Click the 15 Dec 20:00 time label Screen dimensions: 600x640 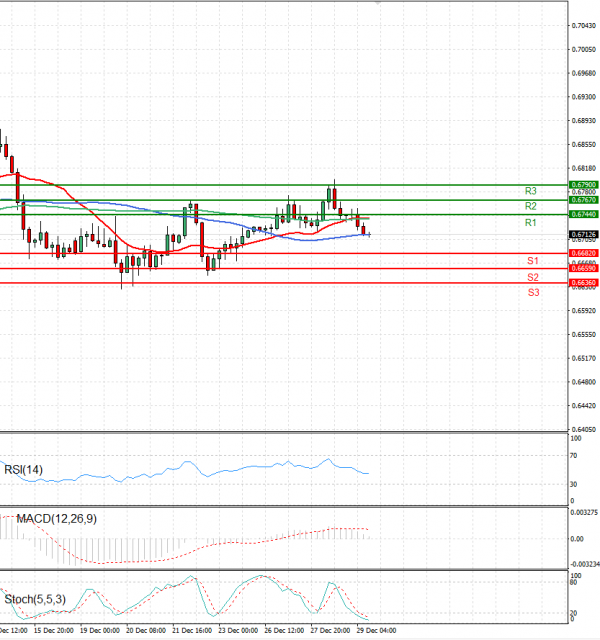click(x=53, y=631)
